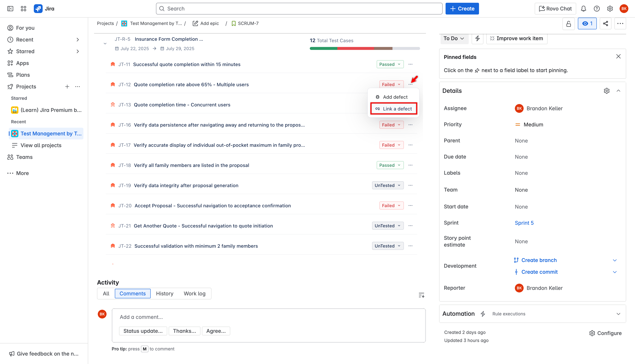Click the app switcher grid icon
This screenshot has width=635, height=364.
pyautogui.click(x=24, y=9)
